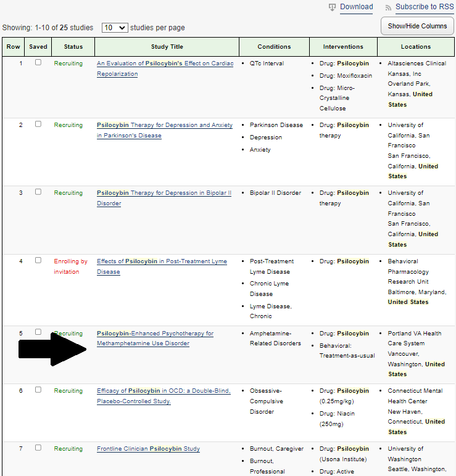Viewport: 456px width, 476px height.
Task: Check the Saved box for row 1
Action: 38,62
